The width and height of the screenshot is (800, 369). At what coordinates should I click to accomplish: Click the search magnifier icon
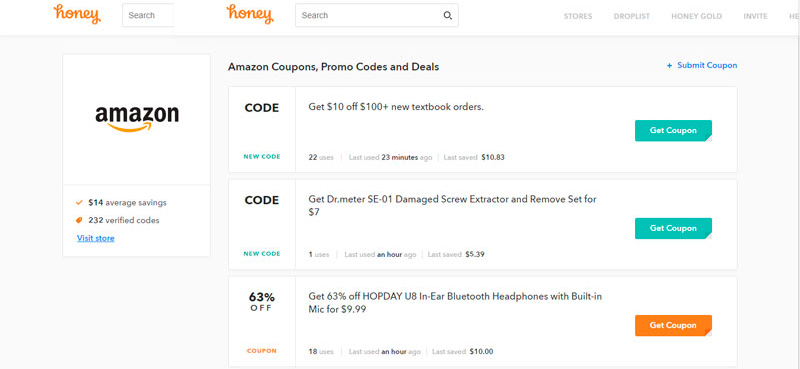pos(447,15)
